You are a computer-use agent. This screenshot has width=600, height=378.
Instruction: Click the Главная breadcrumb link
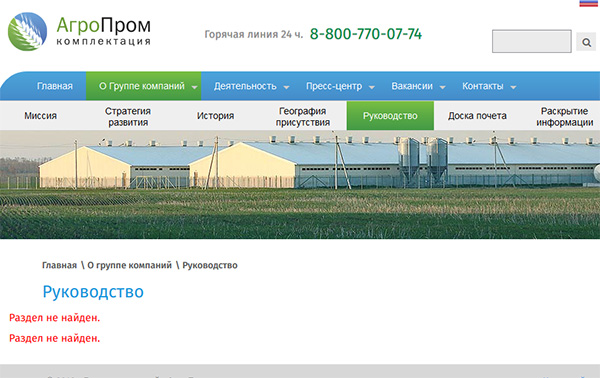(x=59, y=265)
